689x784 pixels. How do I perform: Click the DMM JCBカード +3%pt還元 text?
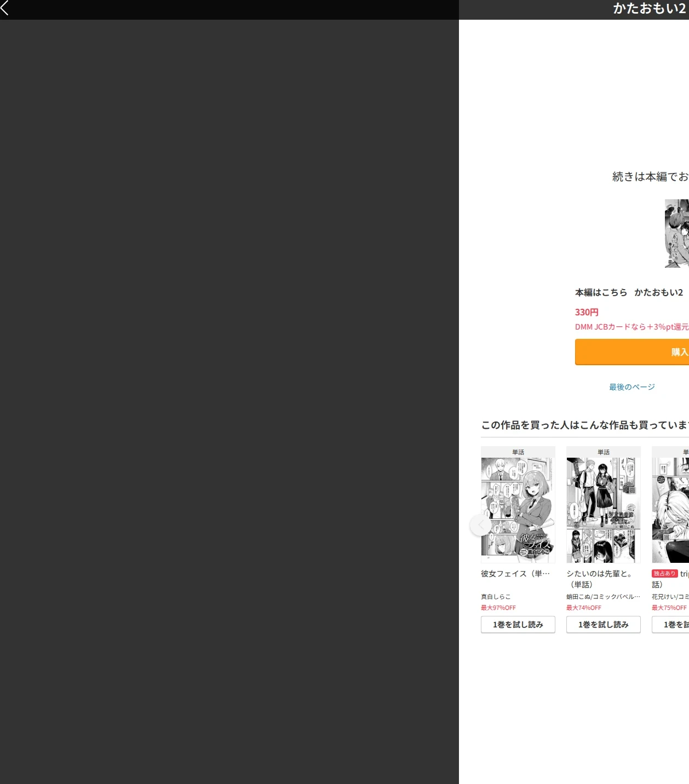pos(632,326)
